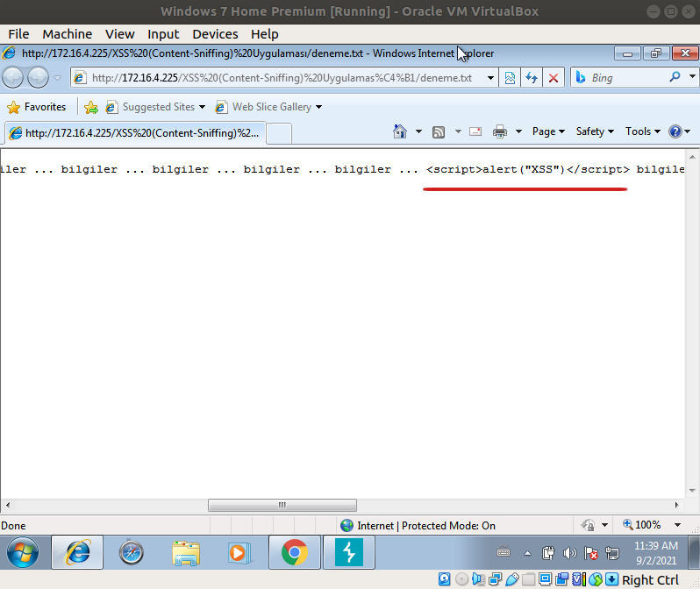Click the 100% zoom level button
Screen dimensions: 700x589
coord(641,525)
